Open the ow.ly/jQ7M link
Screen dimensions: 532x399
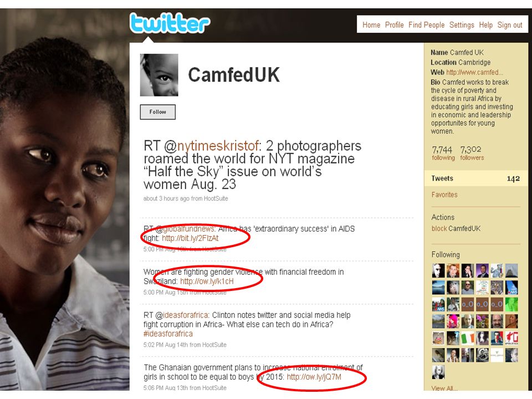click(314, 377)
